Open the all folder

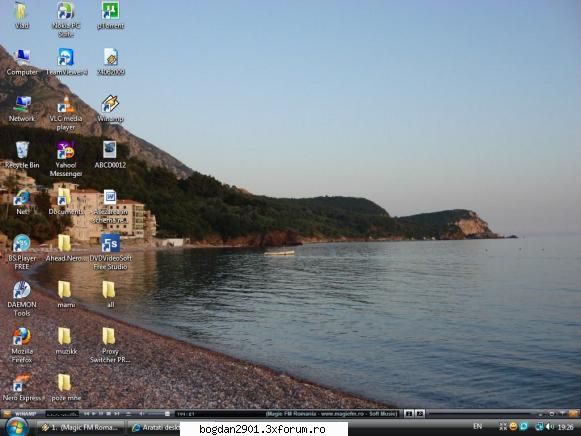pos(110,294)
